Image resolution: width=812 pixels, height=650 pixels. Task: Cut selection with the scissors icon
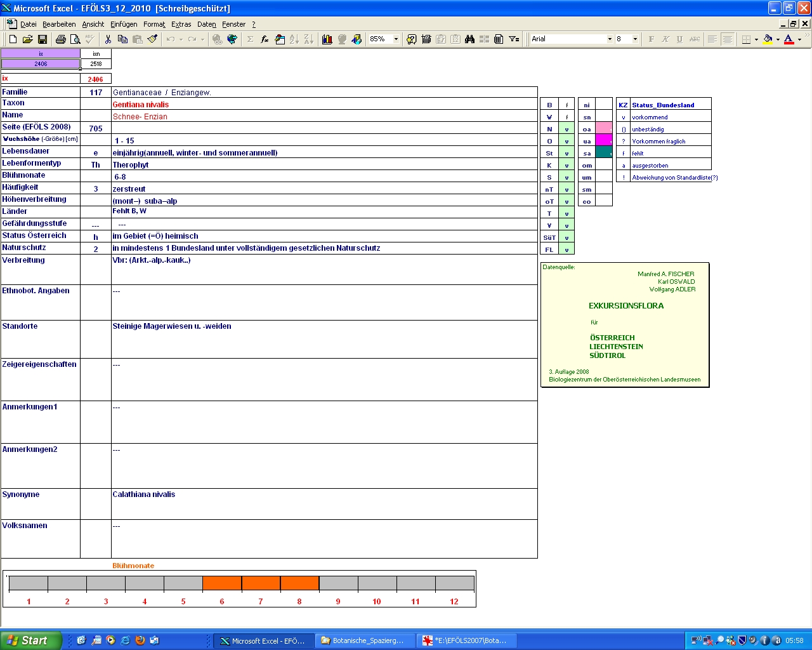click(108, 39)
